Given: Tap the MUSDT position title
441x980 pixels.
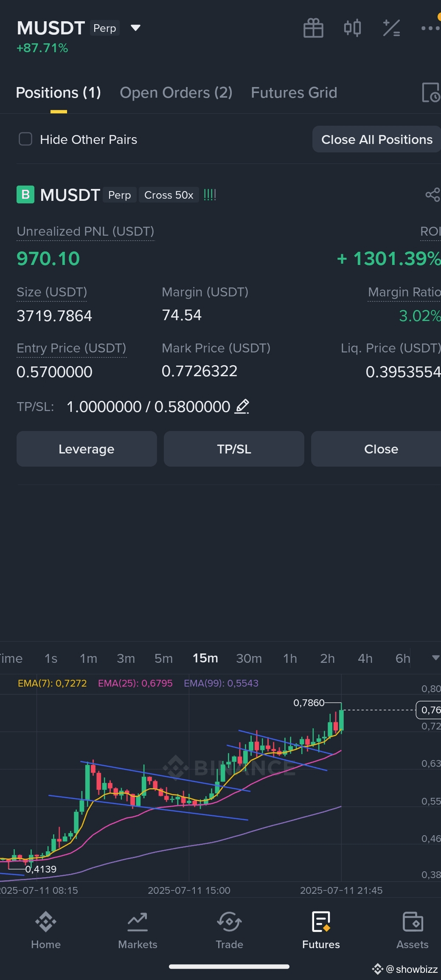Looking at the screenshot, I should [x=70, y=195].
